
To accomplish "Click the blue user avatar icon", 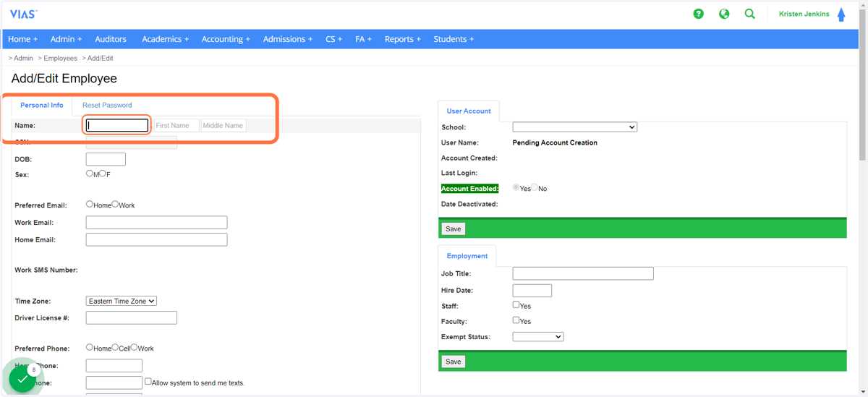I will tap(841, 14).
